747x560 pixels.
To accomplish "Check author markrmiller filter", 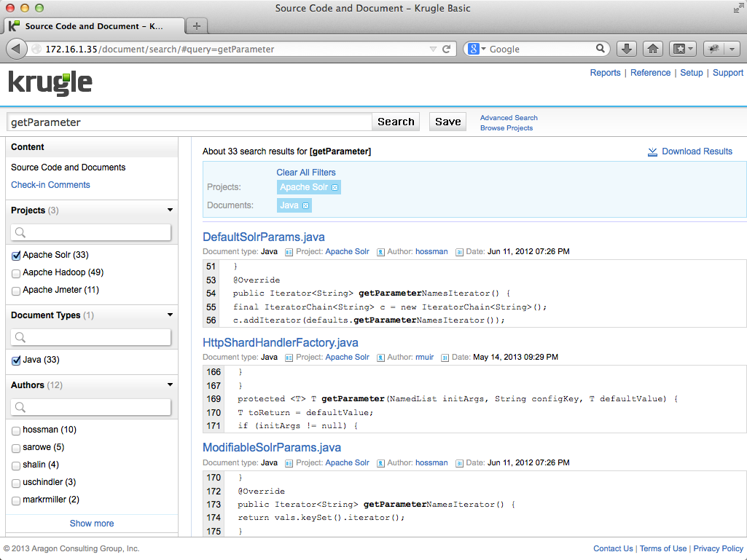I will click(16, 500).
